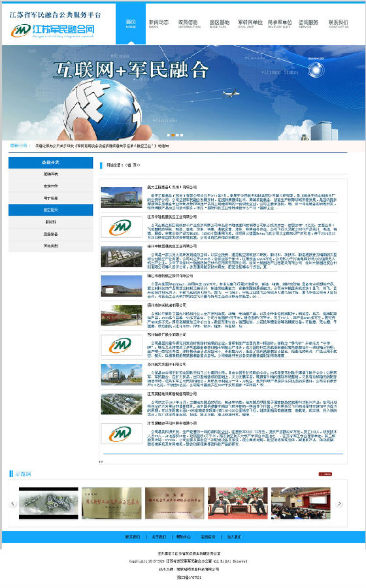Select the highlighted 航空航天 sidebar category
This screenshot has height=588, width=366.
[x=50, y=210]
